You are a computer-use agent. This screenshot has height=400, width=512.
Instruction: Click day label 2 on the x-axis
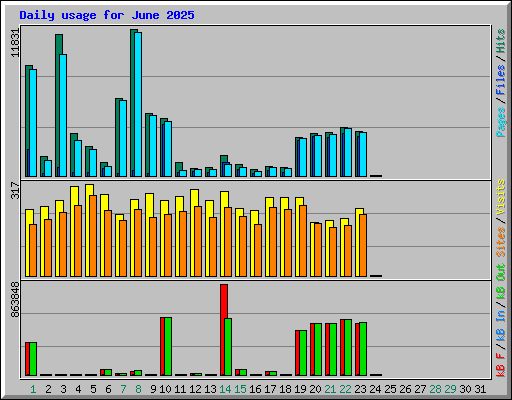[48, 389]
